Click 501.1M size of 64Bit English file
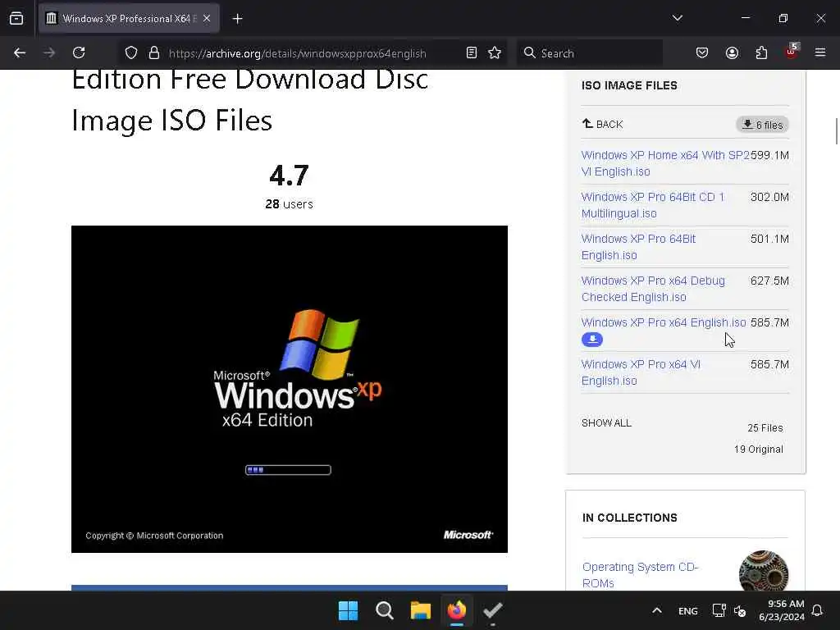The image size is (840, 630). (769, 239)
